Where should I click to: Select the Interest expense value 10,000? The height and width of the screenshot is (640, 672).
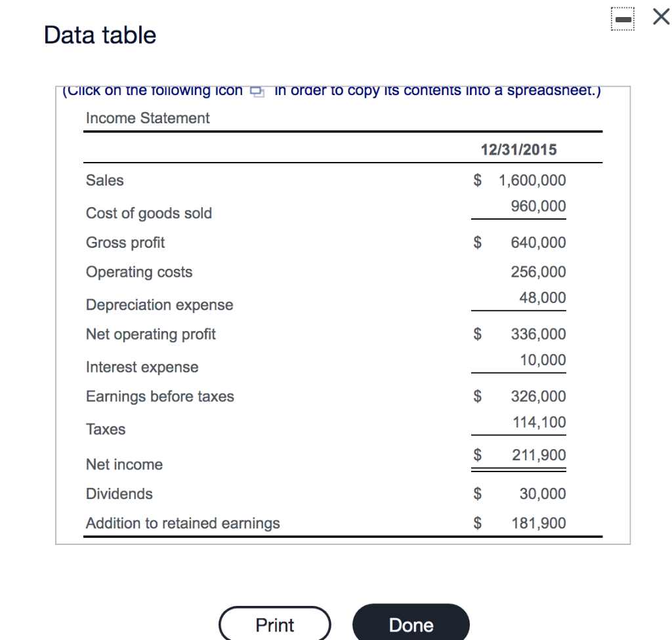coord(542,360)
